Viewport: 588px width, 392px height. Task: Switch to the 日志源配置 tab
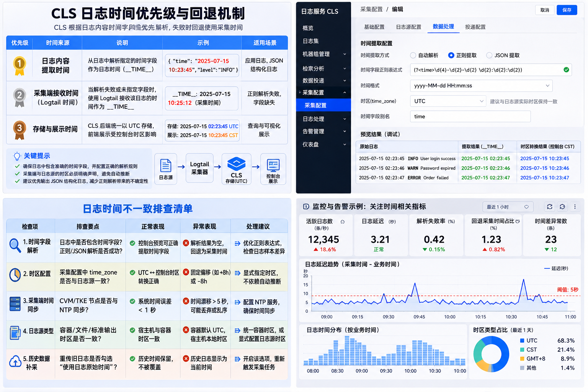[408, 27]
